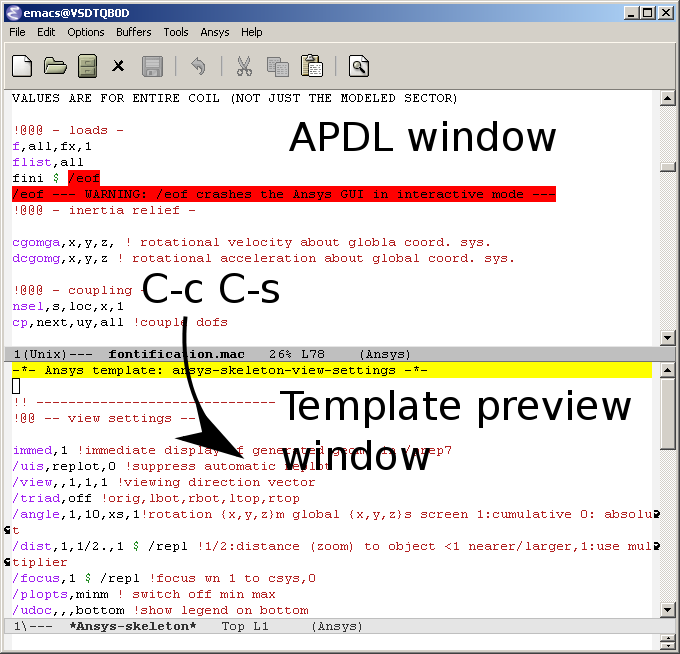This screenshot has height=654, width=680.
Task: Open the Tools menu
Action: point(176,32)
